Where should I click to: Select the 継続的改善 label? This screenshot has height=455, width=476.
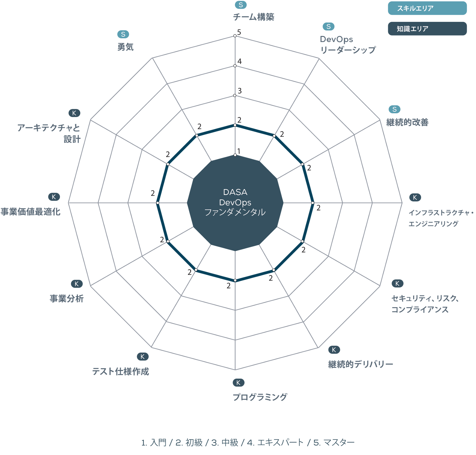point(407,122)
